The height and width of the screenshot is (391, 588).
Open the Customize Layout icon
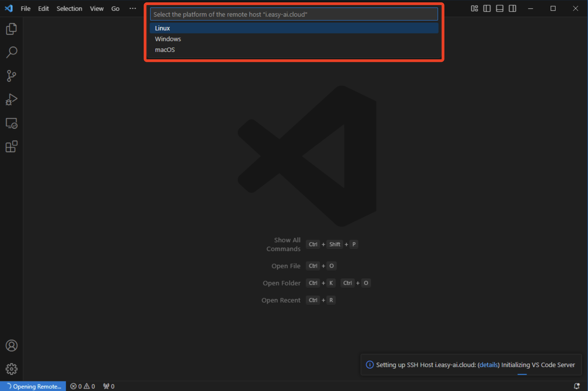pos(474,8)
